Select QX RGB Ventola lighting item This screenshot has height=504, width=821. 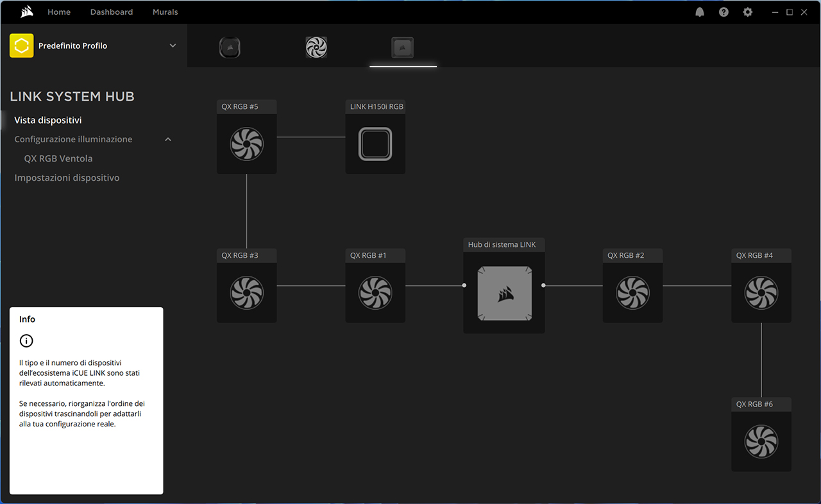tap(58, 158)
